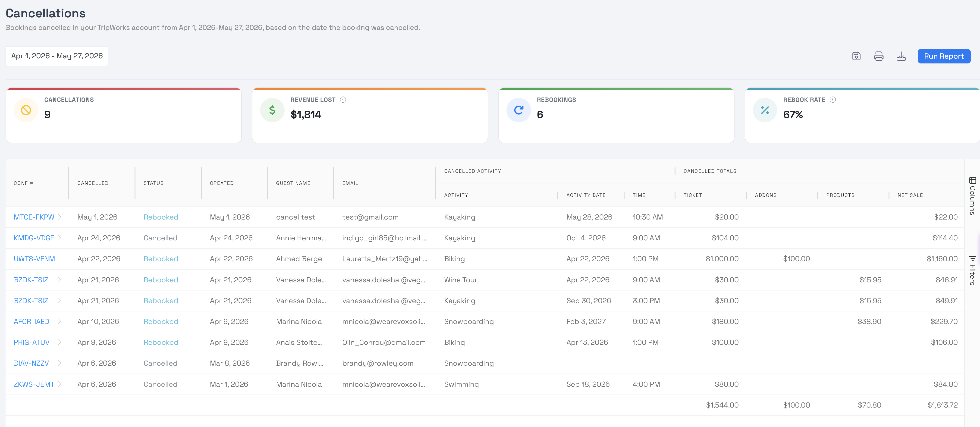This screenshot has width=980, height=427.
Task: Click the Feb 3, 2027 activity date
Action: pos(585,322)
